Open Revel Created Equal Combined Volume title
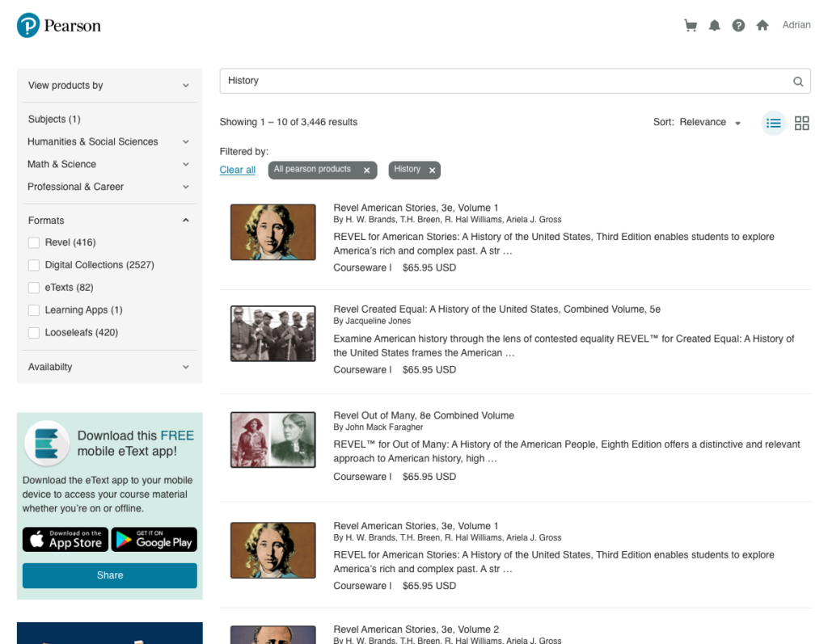This screenshot has height=644, width=828. click(x=497, y=309)
